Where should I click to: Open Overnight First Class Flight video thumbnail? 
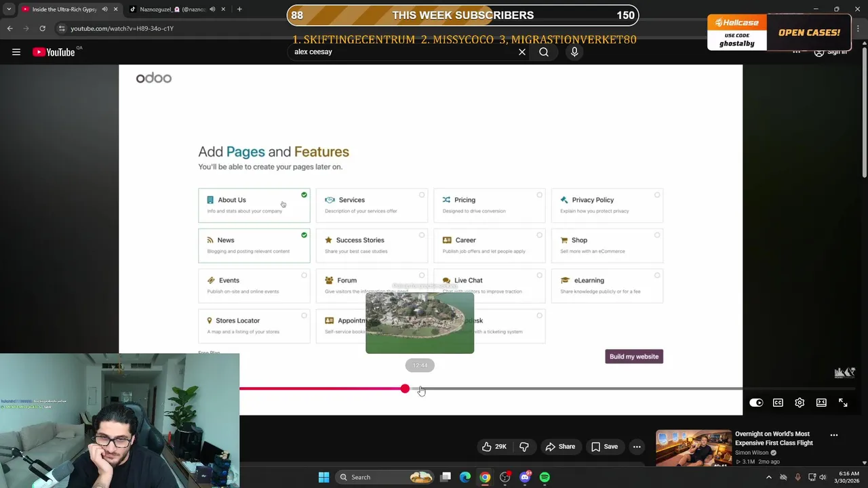(694, 449)
